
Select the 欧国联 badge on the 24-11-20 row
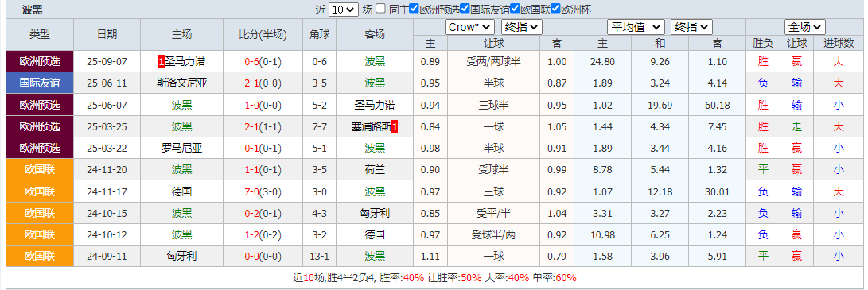click(40, 170)
